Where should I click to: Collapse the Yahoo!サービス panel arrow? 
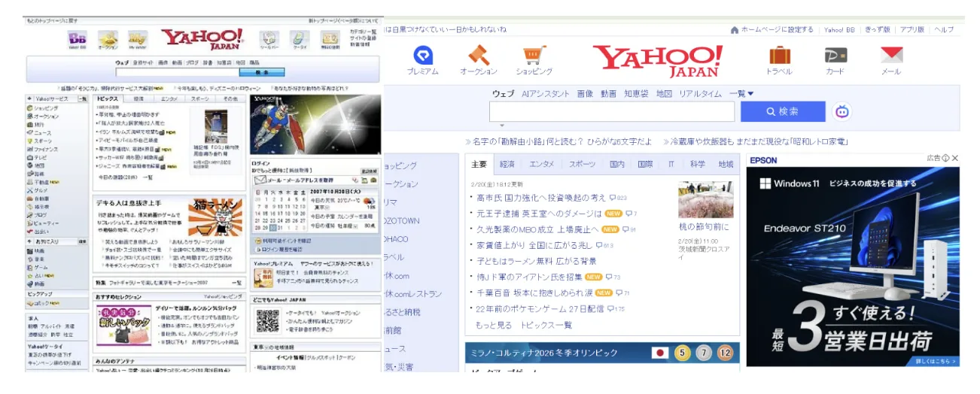tap(29, 98)
